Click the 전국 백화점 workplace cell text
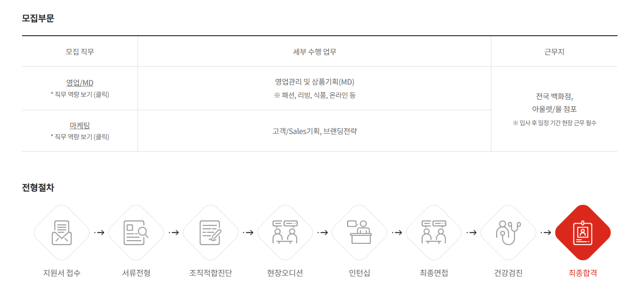The height and width of the screenshot is (302, 644). (x=554, y=96)
